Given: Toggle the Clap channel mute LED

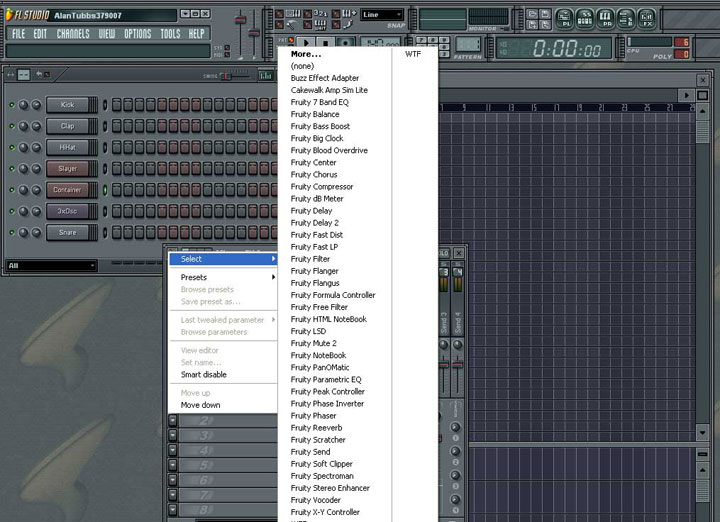Looking at the screenshot, I should click(x=12, y=126).
